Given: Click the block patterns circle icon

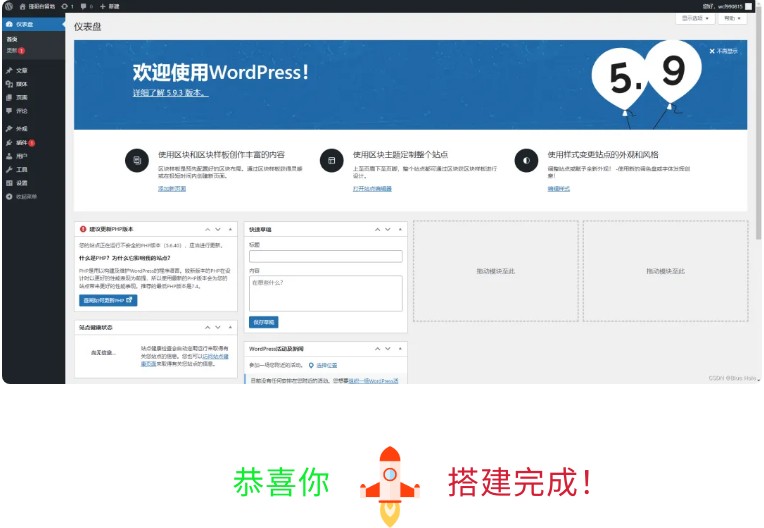Looking at the screenshot, I should point(137,160).
